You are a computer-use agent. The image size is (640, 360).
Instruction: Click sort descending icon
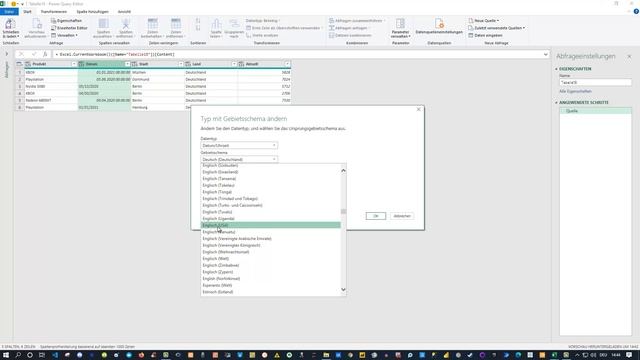tap(198, 28)
